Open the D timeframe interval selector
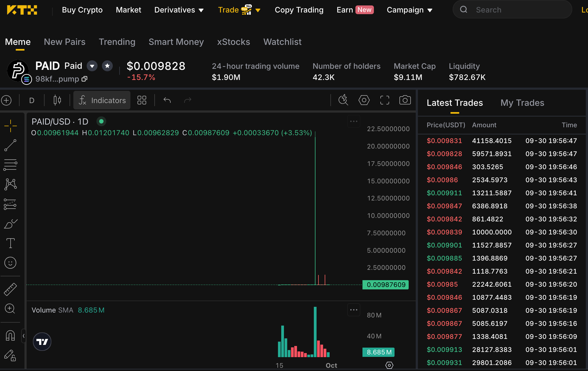Screen dimensions: 588x371 tap(32, 100)
